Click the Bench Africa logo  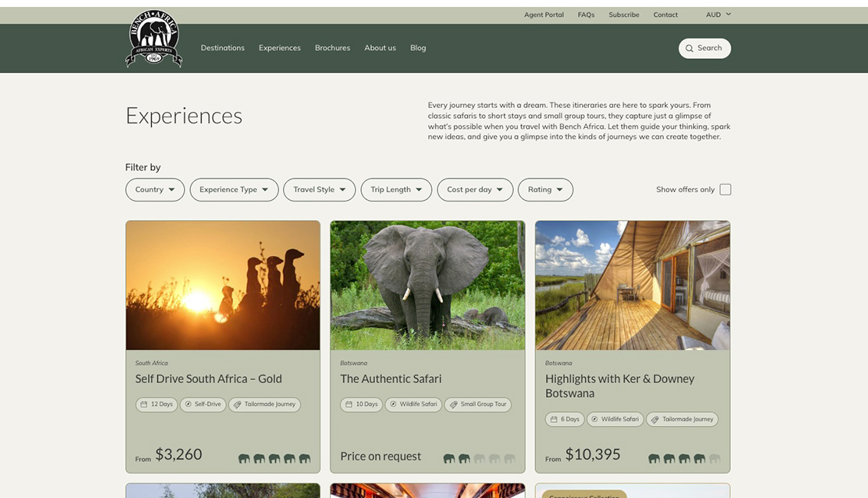[154, 40]
